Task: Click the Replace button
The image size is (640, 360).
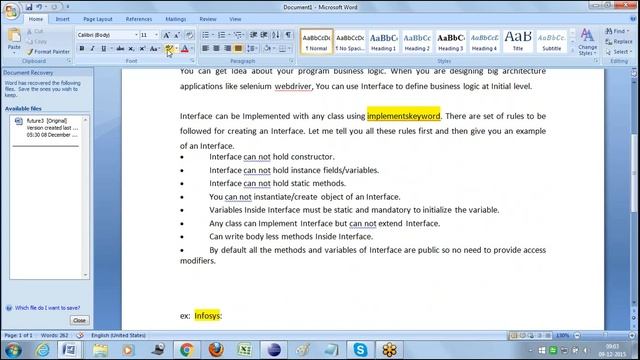Action: [x=619, y=42]
